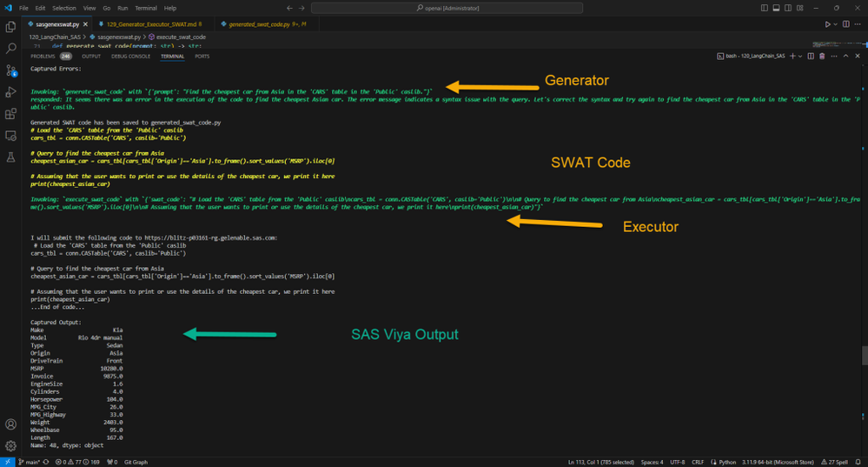Viewport: 868px width, 467px height.
Task: Toggle secondary side bar visibility
Action: point(788,8)
